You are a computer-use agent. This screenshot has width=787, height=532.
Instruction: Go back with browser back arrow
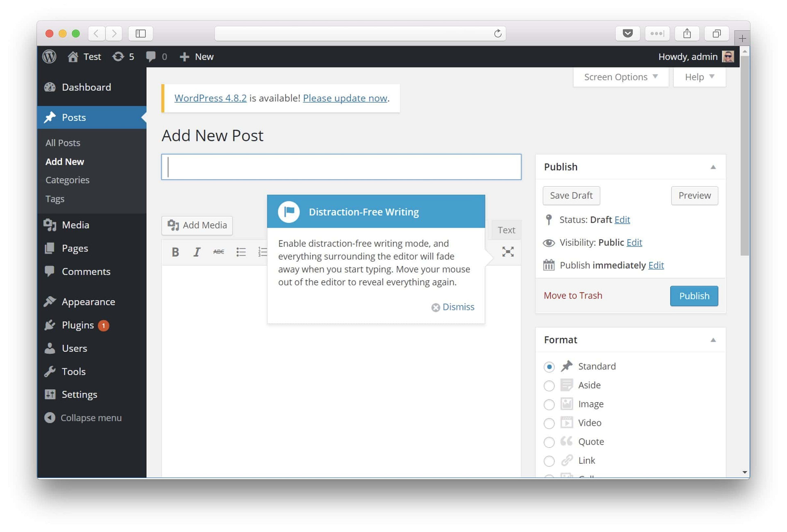click(96, 34)
